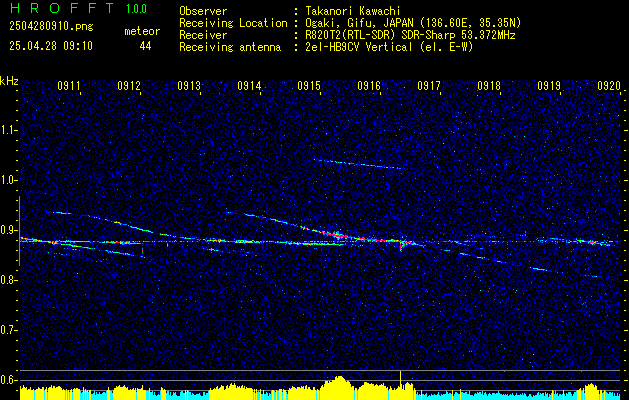
Task: Click the 0913 time marker
Action: (x=189, y=86)
